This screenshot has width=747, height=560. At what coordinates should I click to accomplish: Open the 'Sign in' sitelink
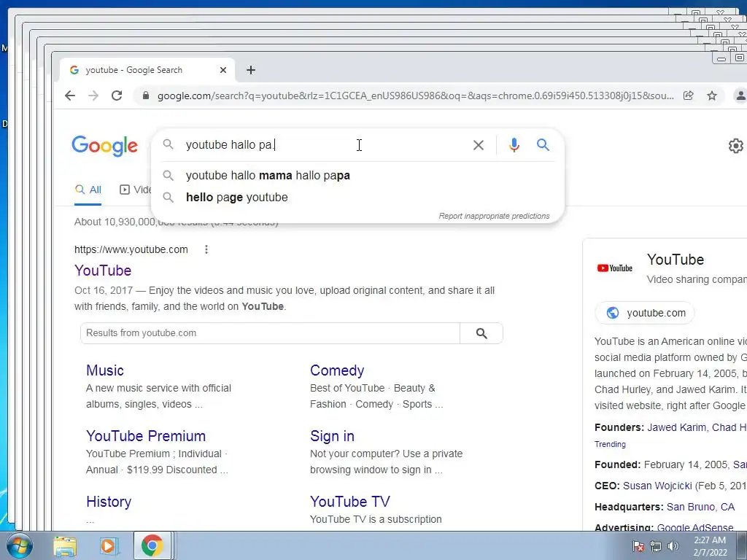332,436
